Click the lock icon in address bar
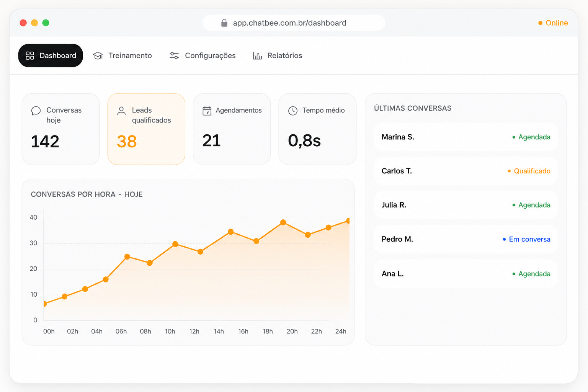Image resolution: width=588 pixels, height=392 pixels. tap(224, 23)
